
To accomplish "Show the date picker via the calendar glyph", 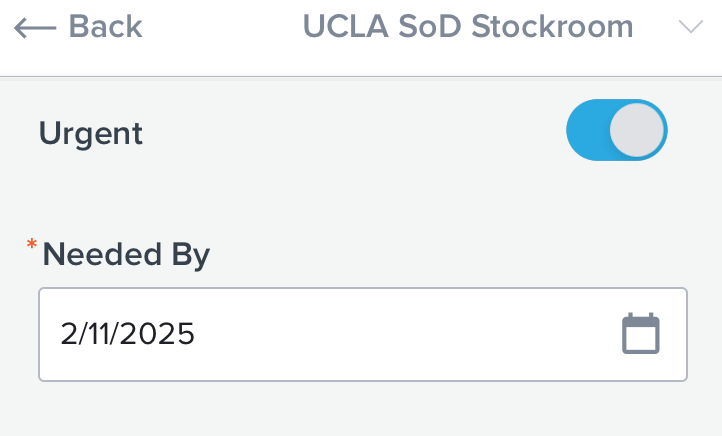I will point(640,334).
